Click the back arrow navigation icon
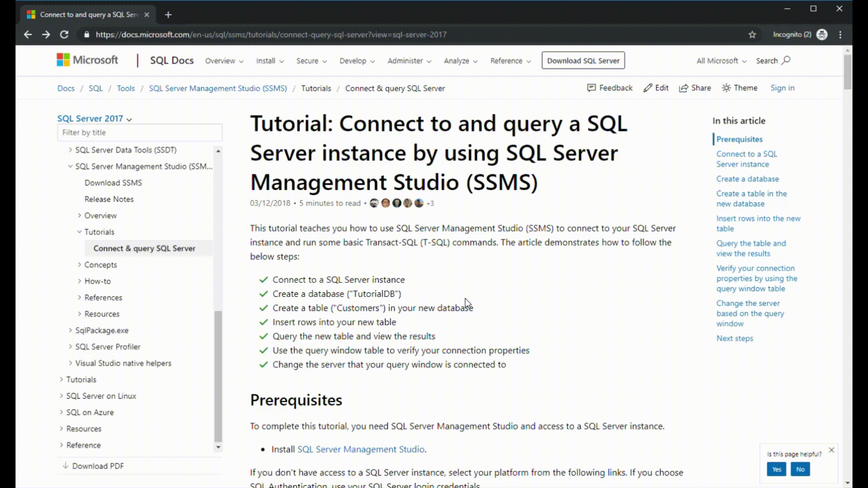Viewport: 868px width, 488px height. point(28,34)
